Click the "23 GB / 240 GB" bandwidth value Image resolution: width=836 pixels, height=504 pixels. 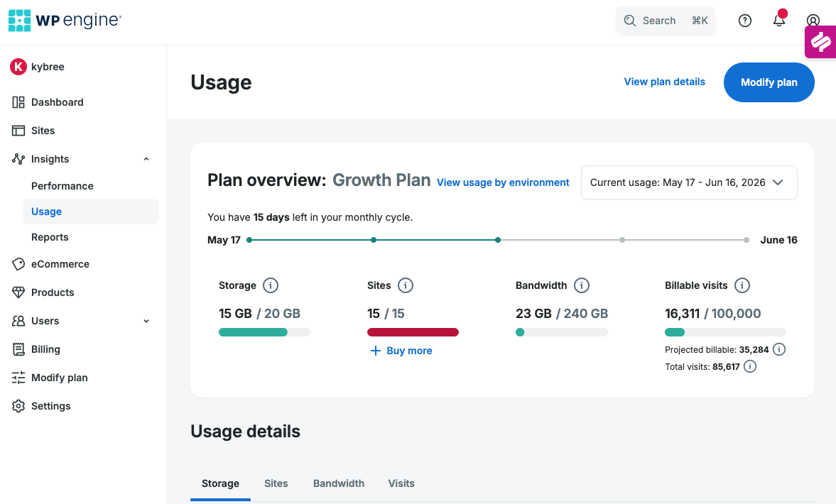coord(561,313)
